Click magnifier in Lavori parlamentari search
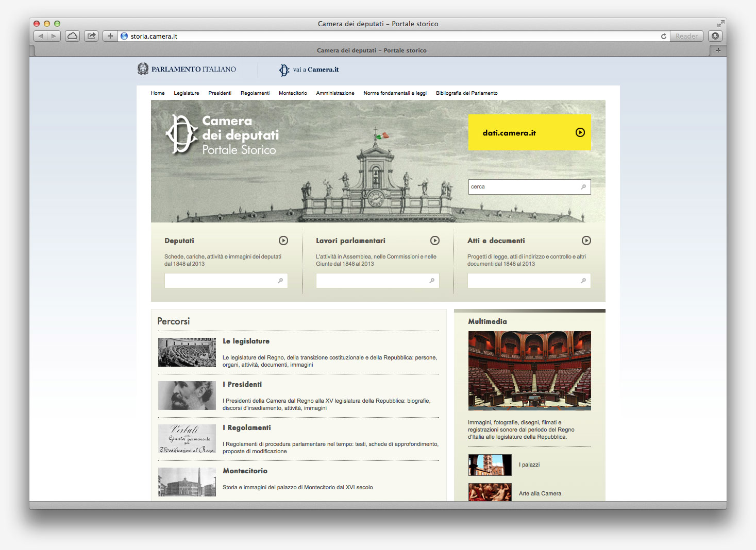 (432, 281)
